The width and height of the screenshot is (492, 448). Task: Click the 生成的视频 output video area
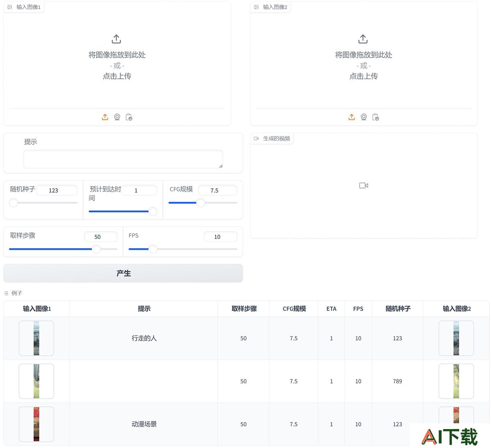364,185
